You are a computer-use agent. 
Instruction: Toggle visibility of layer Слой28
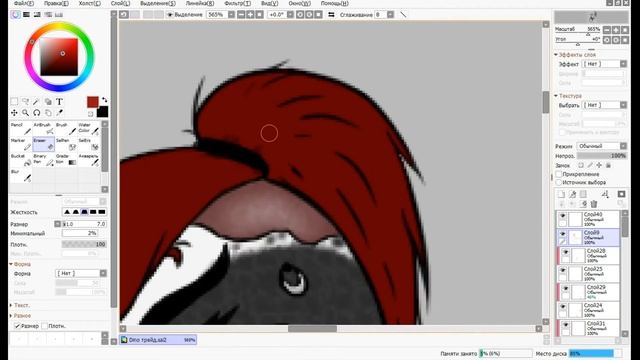[566, 252]
